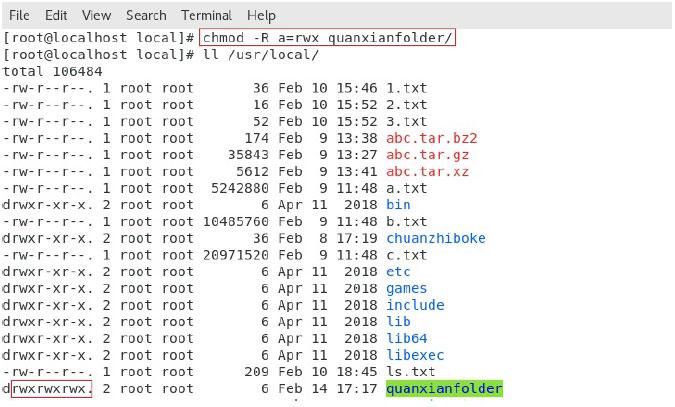675x407 pixels.
Task: Click the red-boxed rwxrwxrwx permissions text
Action: [51, 388]
